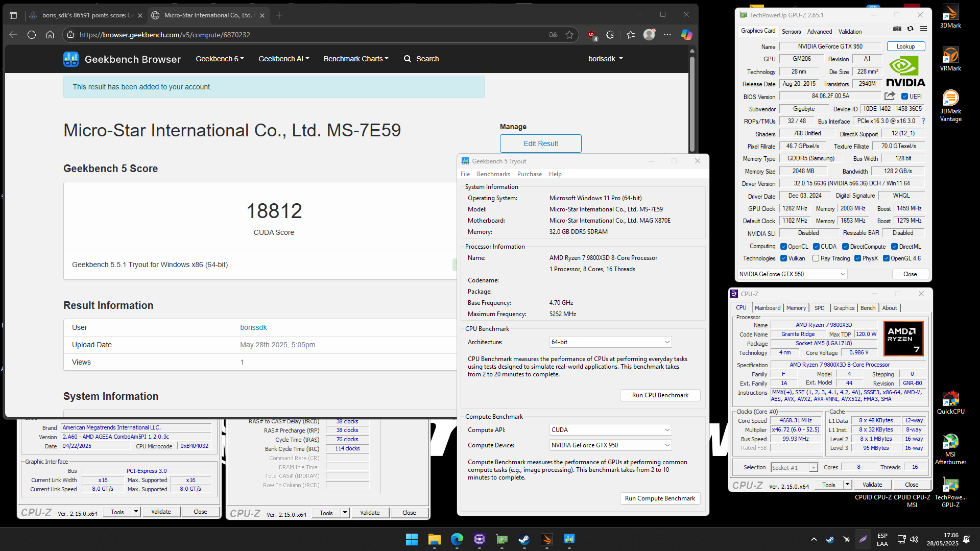Open the VRMark desktop shortcut

(950, 59)
